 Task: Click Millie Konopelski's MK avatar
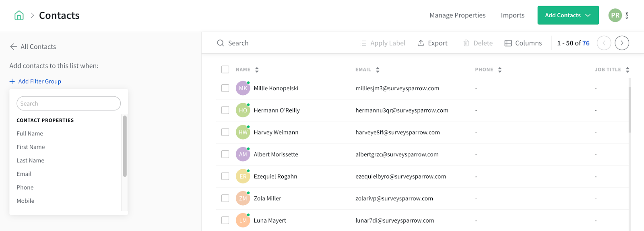pyautogui.click(x=243, y=88)
